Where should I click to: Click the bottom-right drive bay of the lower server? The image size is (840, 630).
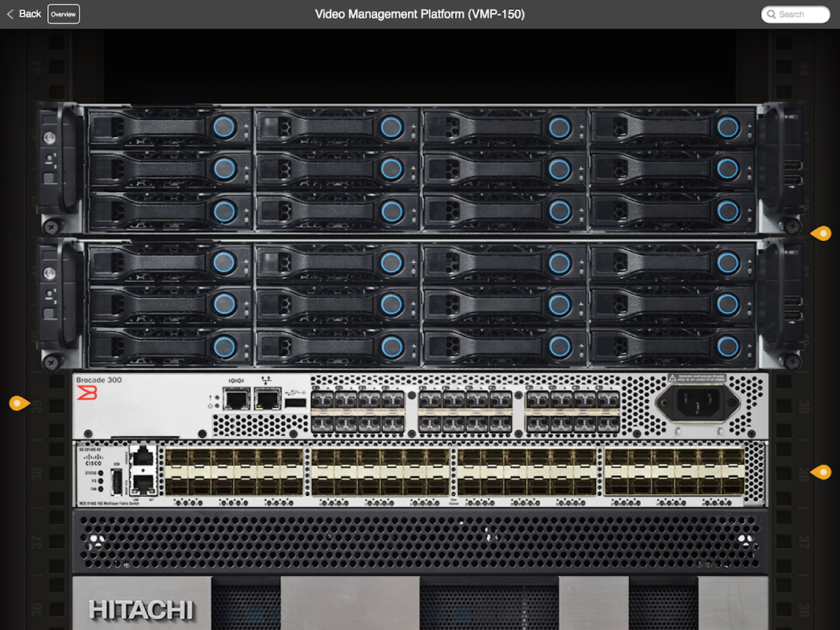(x=673, y=346)
